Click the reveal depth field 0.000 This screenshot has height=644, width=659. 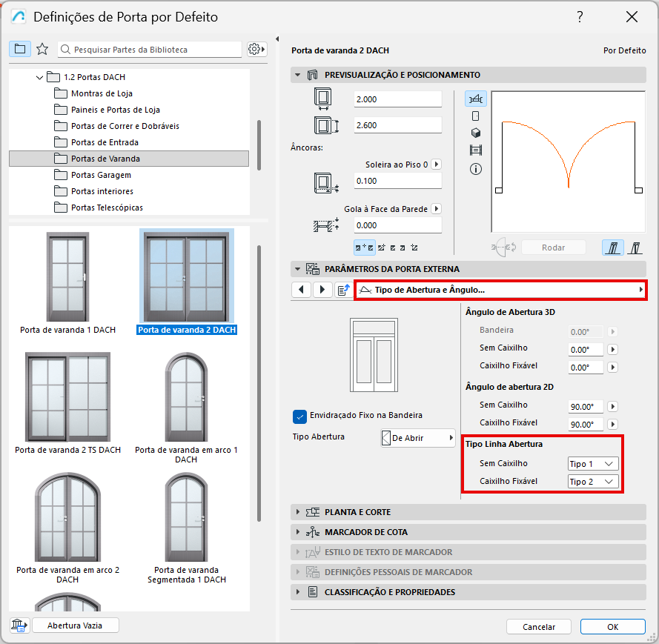coord(397,225)
